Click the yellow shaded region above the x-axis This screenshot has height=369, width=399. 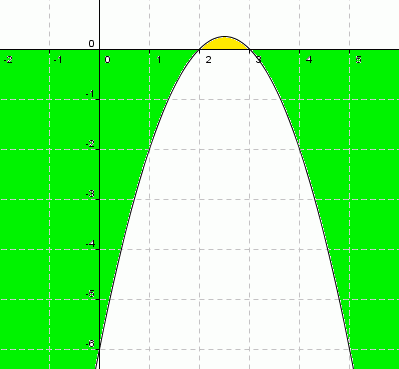225,44
